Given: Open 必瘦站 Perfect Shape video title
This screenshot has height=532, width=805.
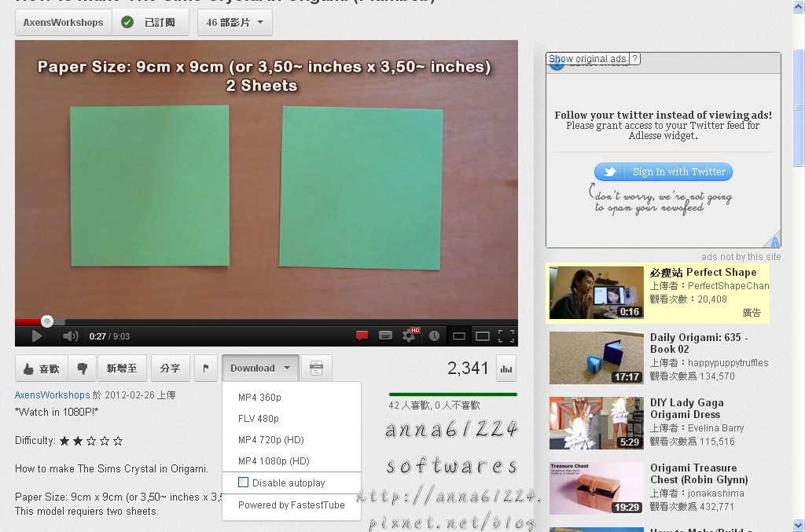Looking at the screenshot, I should click(x=704, y=273).
